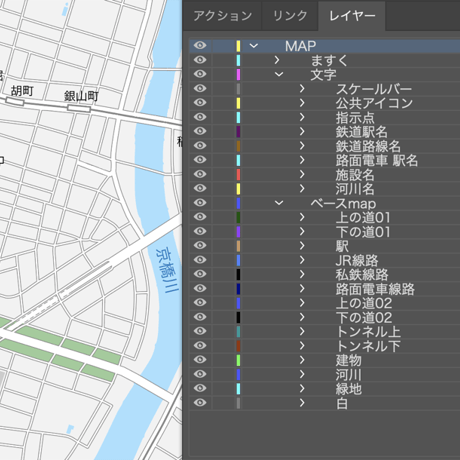Select the 施設名 layer row

325,175
